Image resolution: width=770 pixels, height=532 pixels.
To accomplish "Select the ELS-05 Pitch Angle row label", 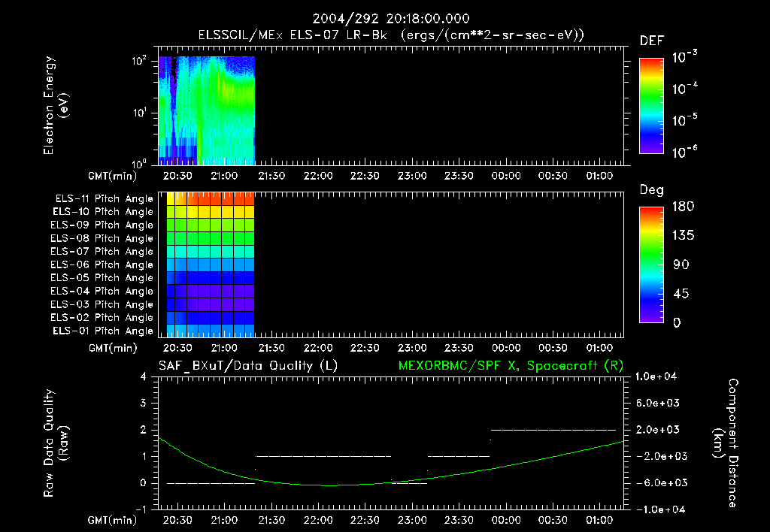I will pos(102,278).
